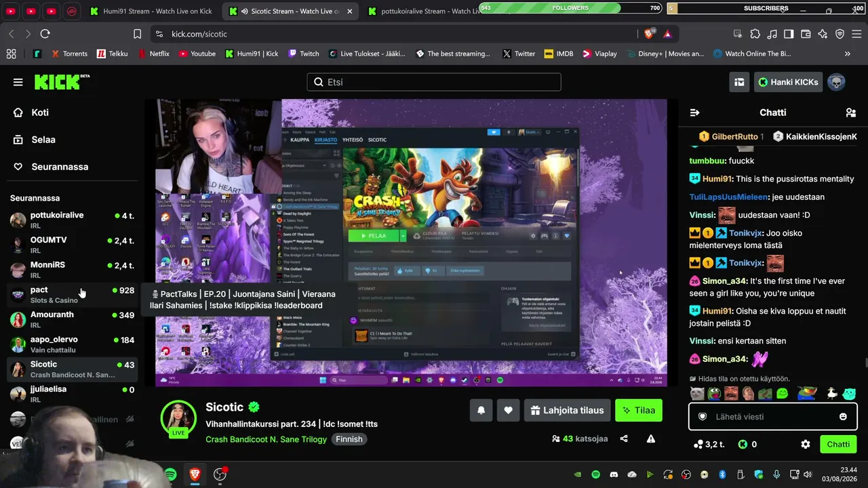Close the Sicotic Stream tab
Viewport: 868px width, 488px height.
point(349,11)
